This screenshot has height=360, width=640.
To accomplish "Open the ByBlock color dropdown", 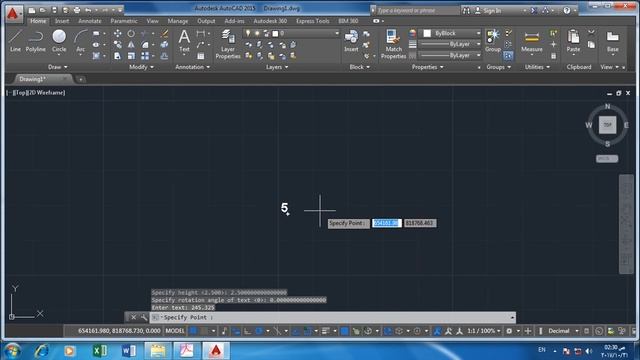I will (478, 33).
